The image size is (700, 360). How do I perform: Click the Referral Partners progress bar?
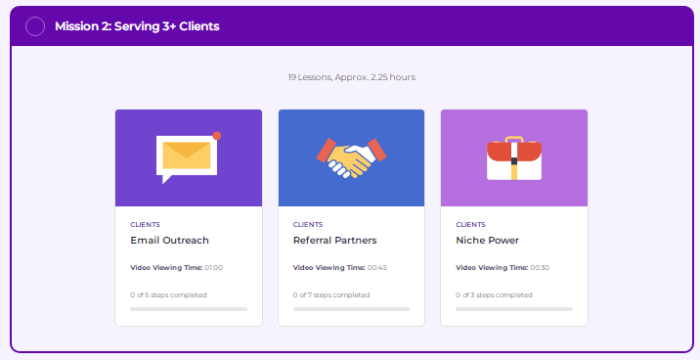351,309
